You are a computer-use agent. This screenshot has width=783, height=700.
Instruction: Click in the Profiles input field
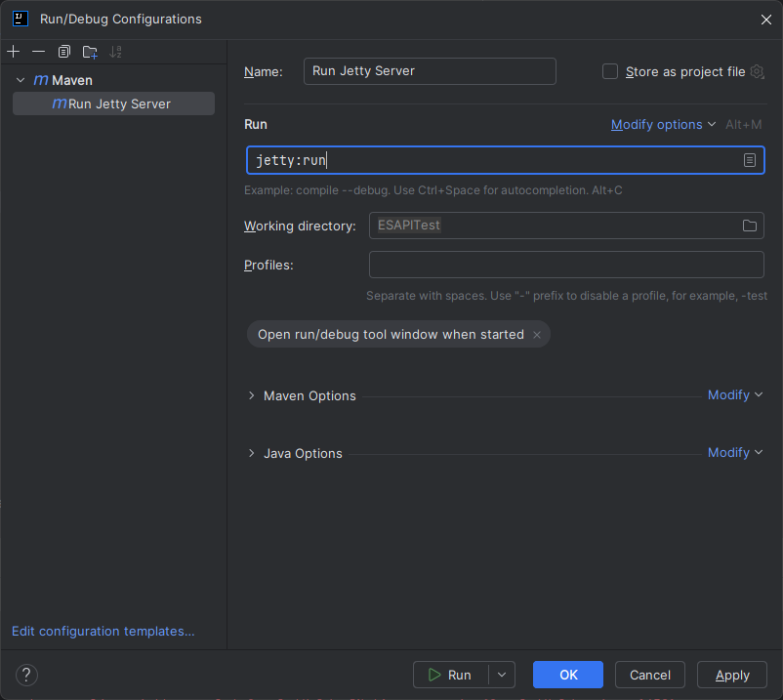566,265
